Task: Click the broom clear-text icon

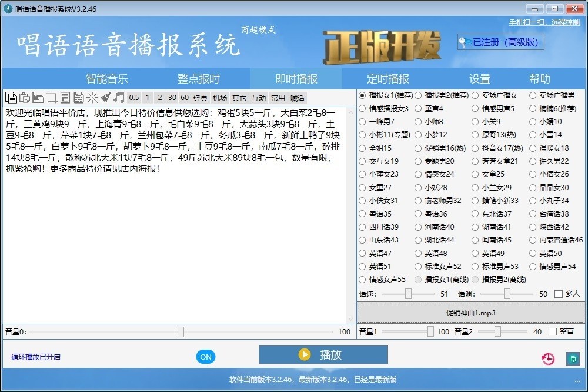Action: (106, 98)
